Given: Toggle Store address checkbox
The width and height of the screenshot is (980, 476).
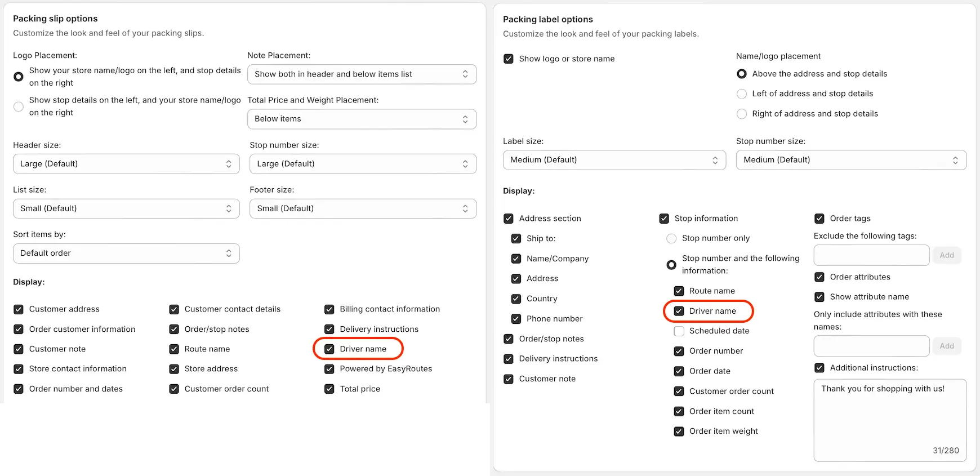Looking at the screenshot, I should [x=174, y=369].
